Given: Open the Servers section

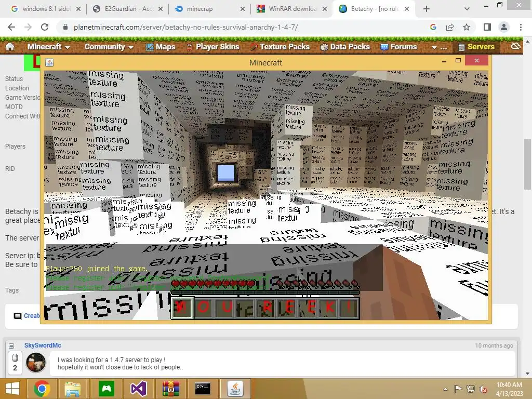Looking at the screenshot, I should 476,47.
